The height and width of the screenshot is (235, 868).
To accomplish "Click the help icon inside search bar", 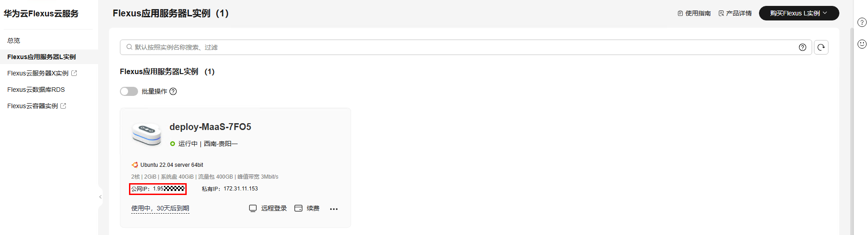I will [x=802, y=47].
